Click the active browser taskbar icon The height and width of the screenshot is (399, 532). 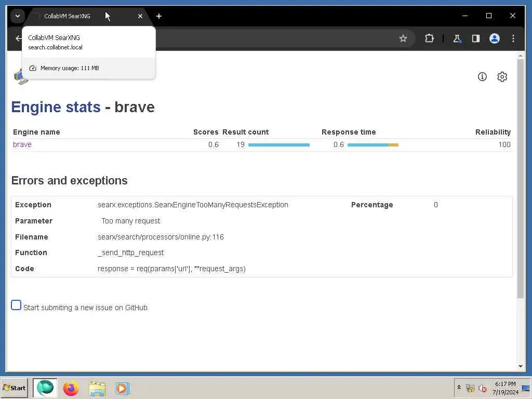[x=45, y=388]
